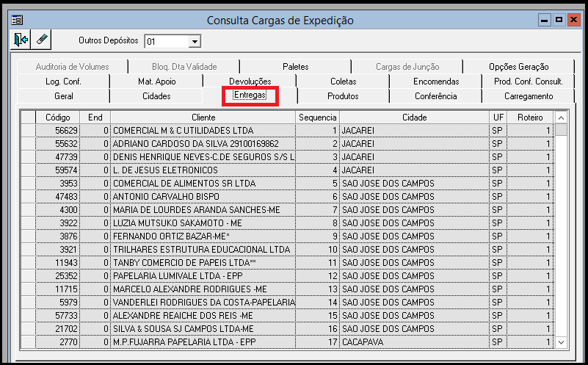Select client LUZIA MUTSUKO SAKAMOTO - ME
This screenshot has width=588, height=365.
[203, 223]
